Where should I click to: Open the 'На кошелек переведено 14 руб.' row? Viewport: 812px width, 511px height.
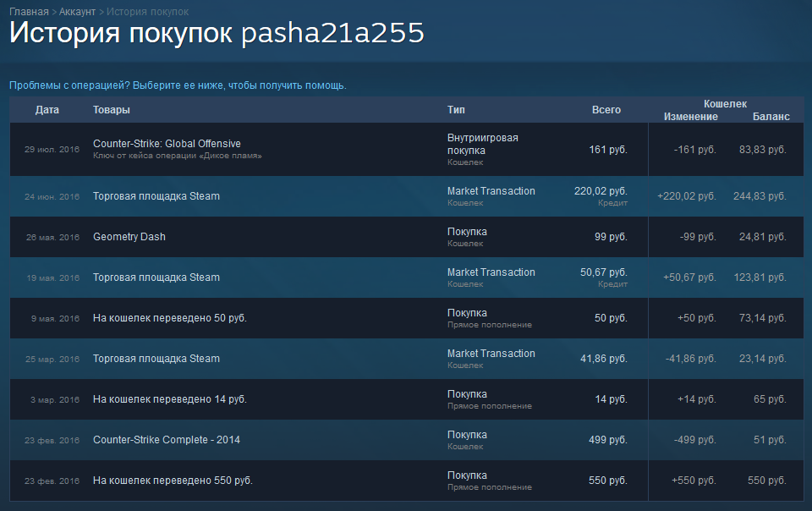[407, 399]
